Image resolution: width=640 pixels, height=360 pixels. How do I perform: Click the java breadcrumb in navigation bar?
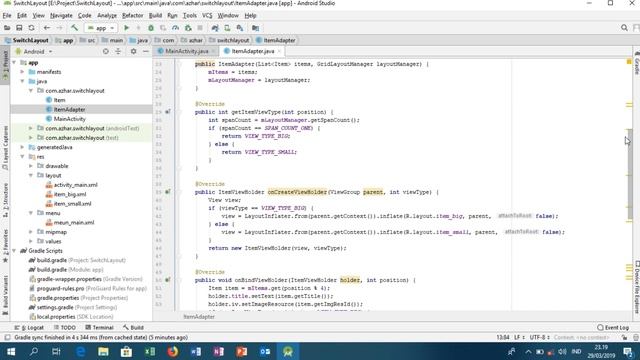tap(139, 40)
